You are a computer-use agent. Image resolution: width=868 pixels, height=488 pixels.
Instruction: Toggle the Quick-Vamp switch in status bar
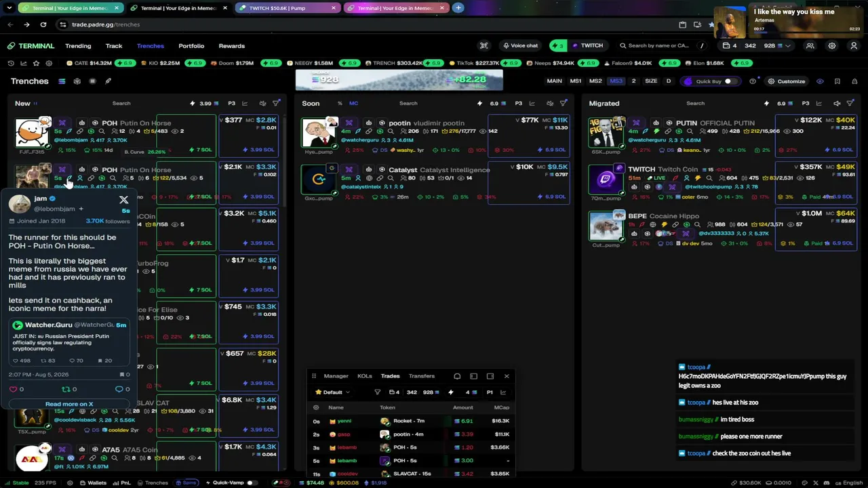pyautogui.click(x=250, y=483)
